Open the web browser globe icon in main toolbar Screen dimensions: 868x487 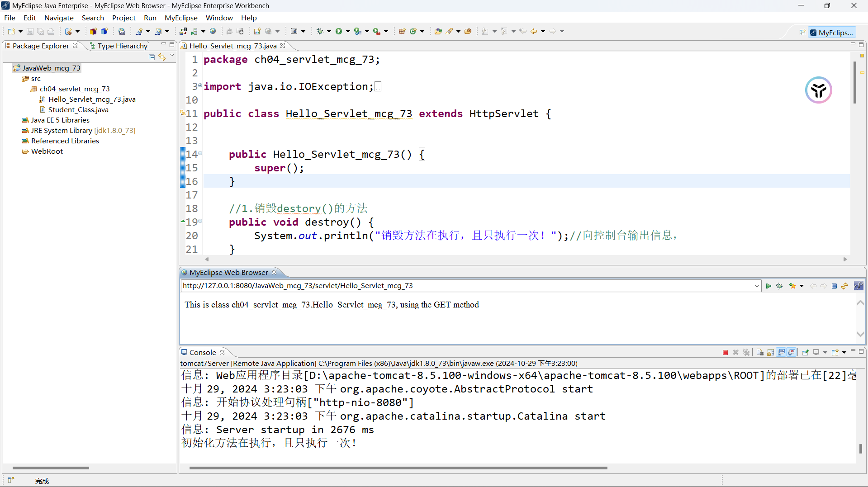click(x=213, y=31)
